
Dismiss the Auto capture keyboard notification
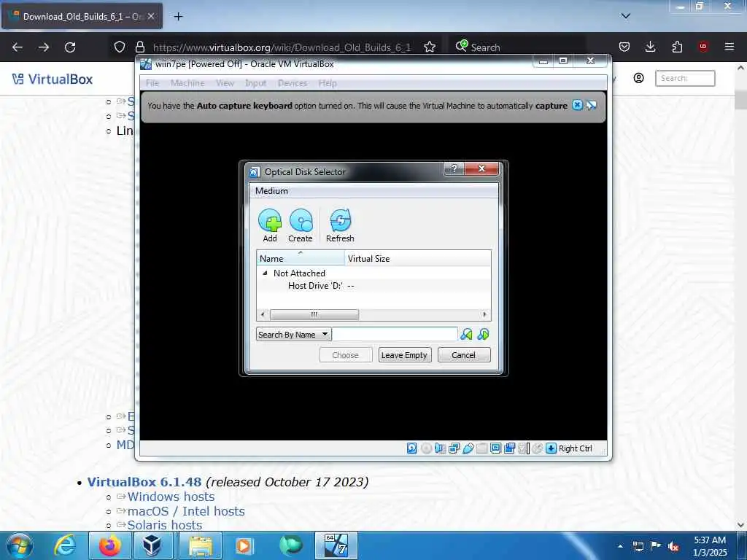[x=577, y=105]
